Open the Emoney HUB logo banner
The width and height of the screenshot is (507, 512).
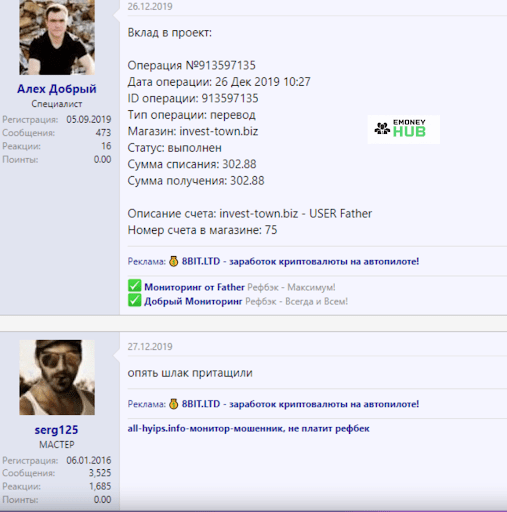point(404,129)
